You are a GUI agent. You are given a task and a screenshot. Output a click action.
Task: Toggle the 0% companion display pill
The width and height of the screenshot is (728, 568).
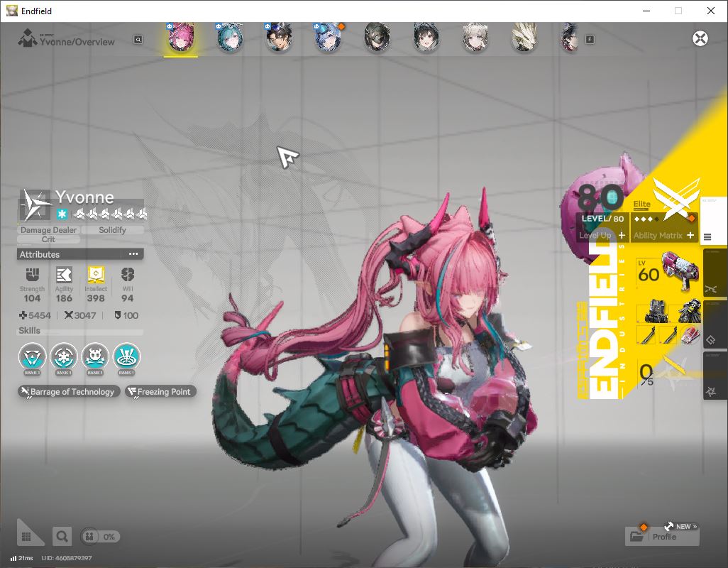click(x=100, y=537)
